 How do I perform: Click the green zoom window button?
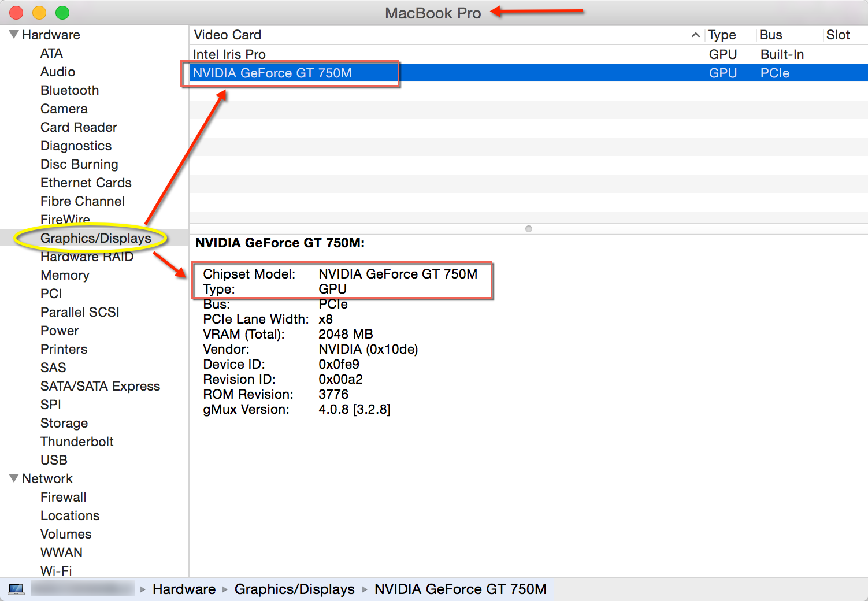62,12
